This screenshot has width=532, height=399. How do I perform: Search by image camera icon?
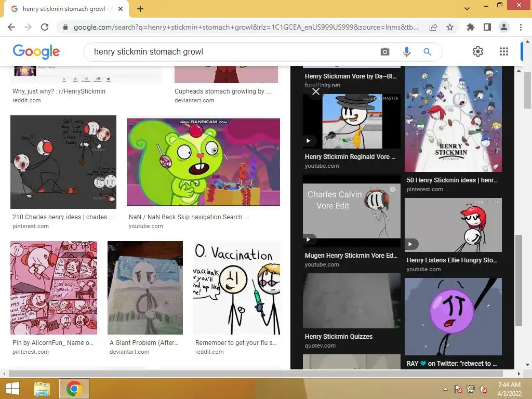[385, 51]
